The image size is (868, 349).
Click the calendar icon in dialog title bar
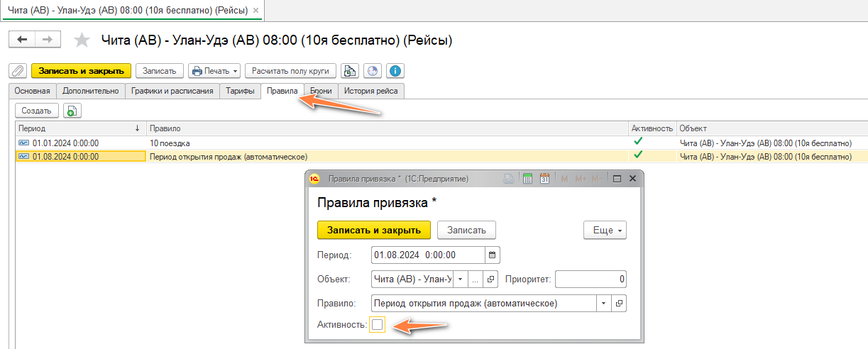545,179
